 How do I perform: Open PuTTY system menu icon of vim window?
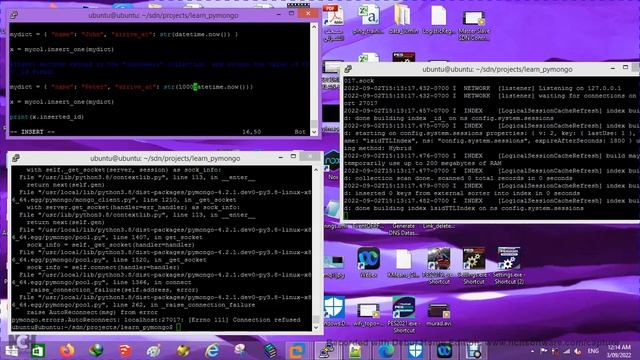14,15
